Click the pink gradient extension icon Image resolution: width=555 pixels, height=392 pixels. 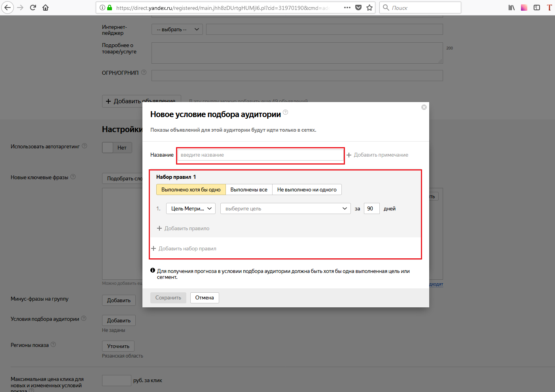tap(524, 8)
